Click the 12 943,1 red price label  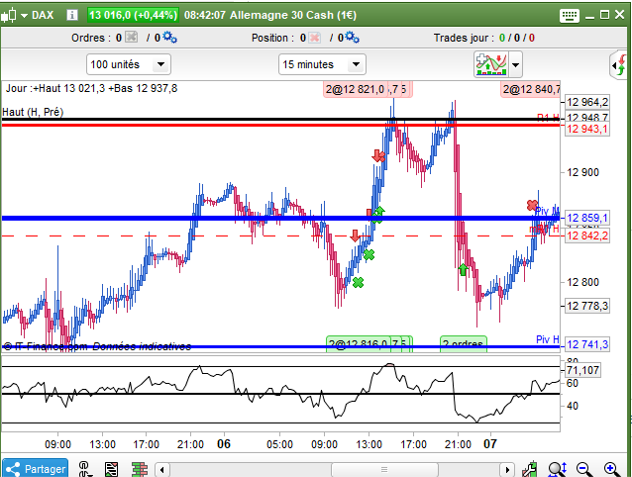tap(587, 129)
